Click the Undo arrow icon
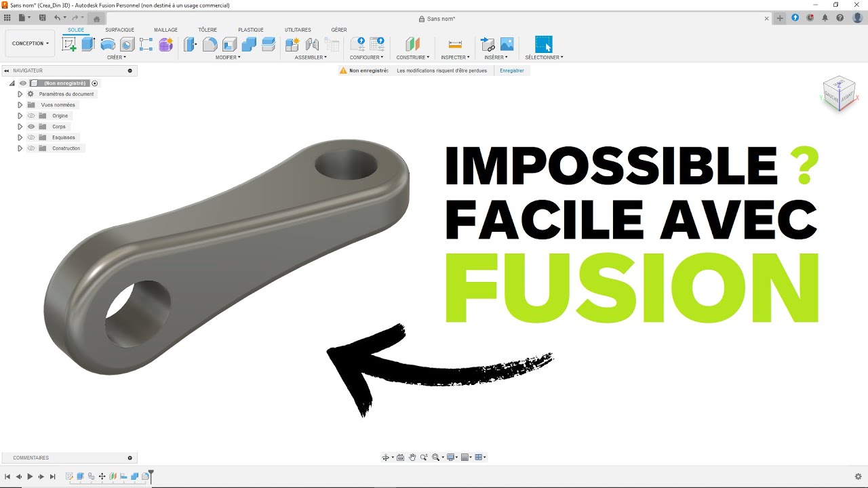Viewport: 868px width, 488px height. (x=57, y=18)
